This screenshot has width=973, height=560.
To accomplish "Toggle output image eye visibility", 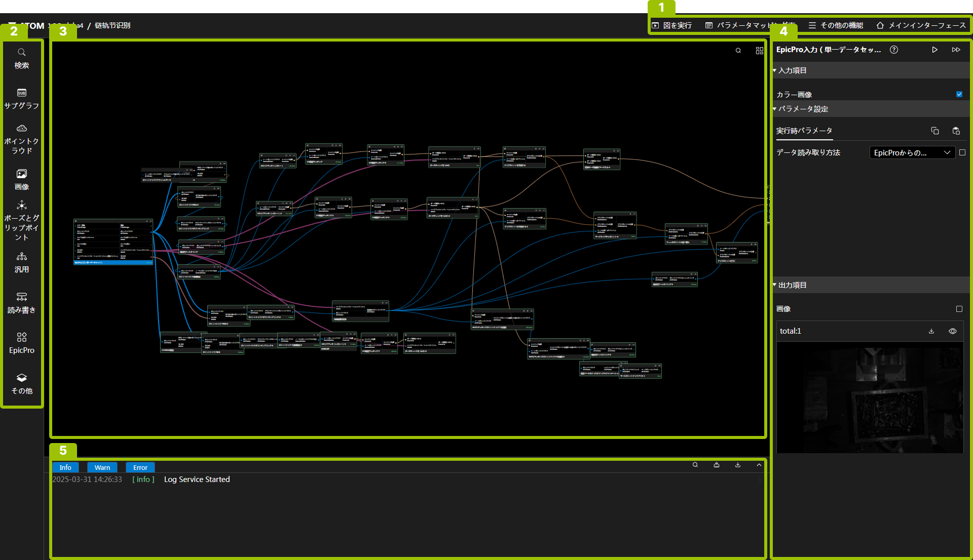I will click(x=953, y=331).
